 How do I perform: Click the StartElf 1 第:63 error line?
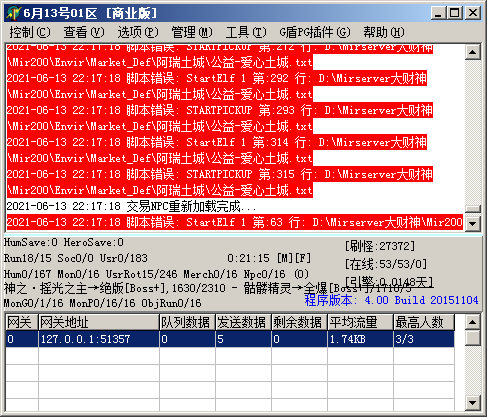point(235,222)
